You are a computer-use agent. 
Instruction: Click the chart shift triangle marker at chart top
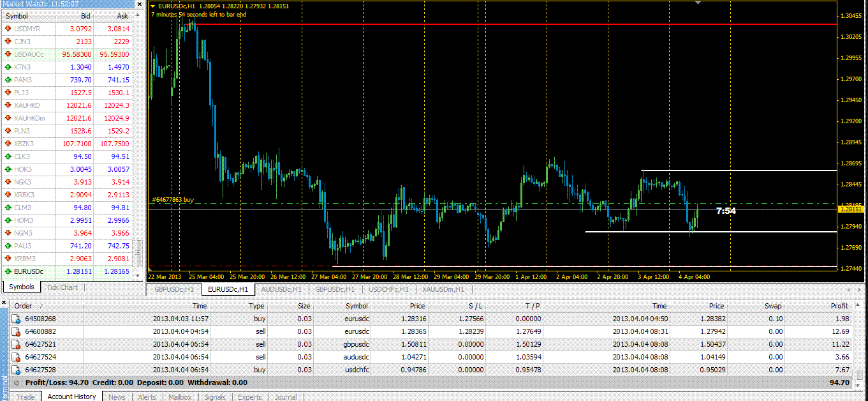pyautogui.click(x=698, y=3)
